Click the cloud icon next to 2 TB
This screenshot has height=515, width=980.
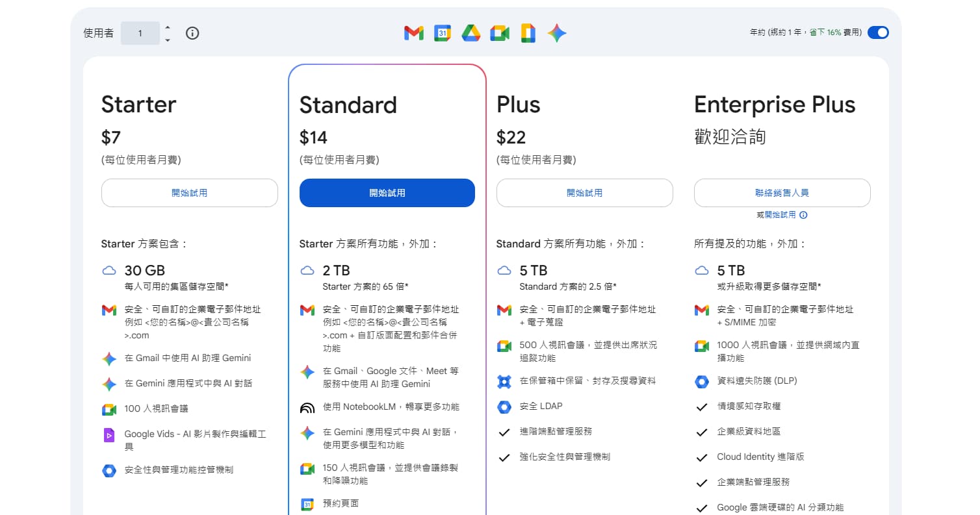(307, 270)
